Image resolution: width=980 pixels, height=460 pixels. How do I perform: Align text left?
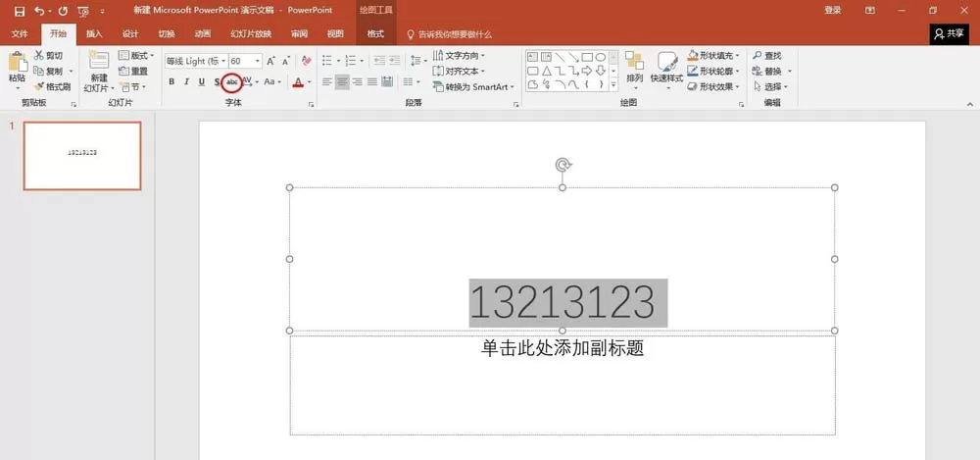point(327,82)
